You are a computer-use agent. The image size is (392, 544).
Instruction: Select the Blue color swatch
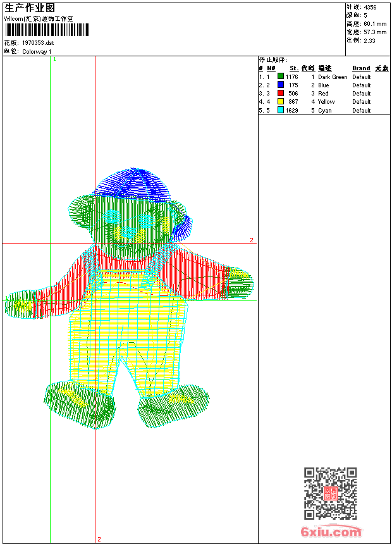click(281, 85)
